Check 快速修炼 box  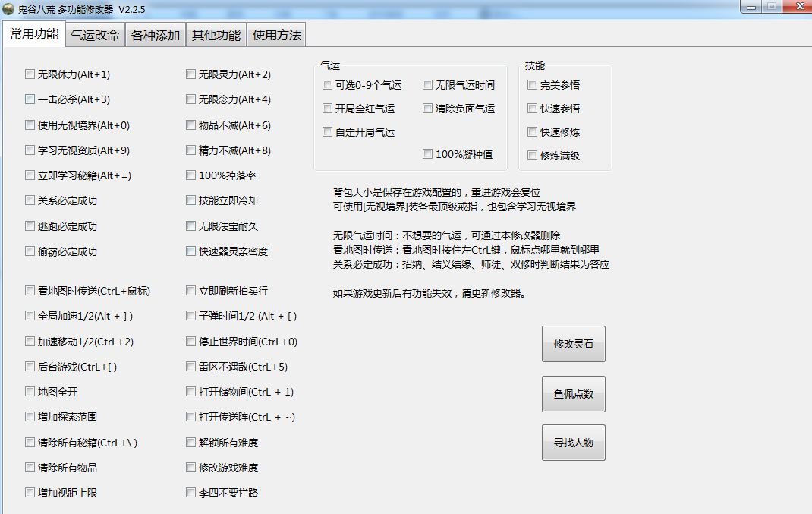coord(533,131)
